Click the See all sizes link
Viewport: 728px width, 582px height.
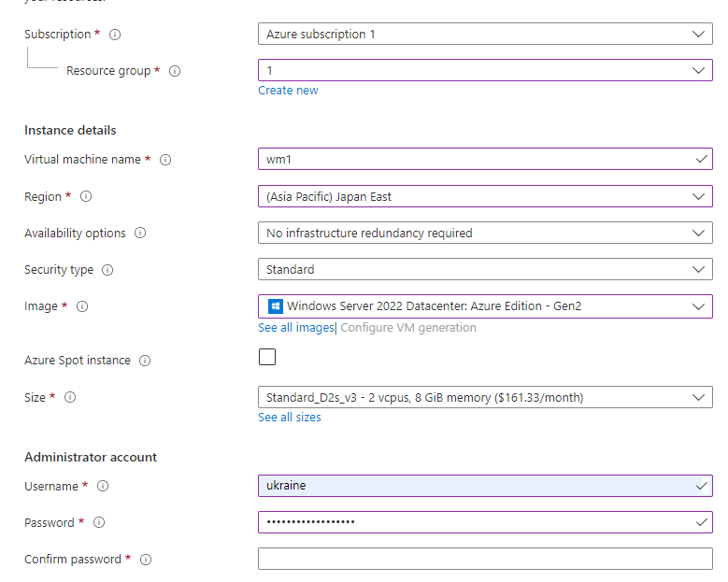click(290, 418)
